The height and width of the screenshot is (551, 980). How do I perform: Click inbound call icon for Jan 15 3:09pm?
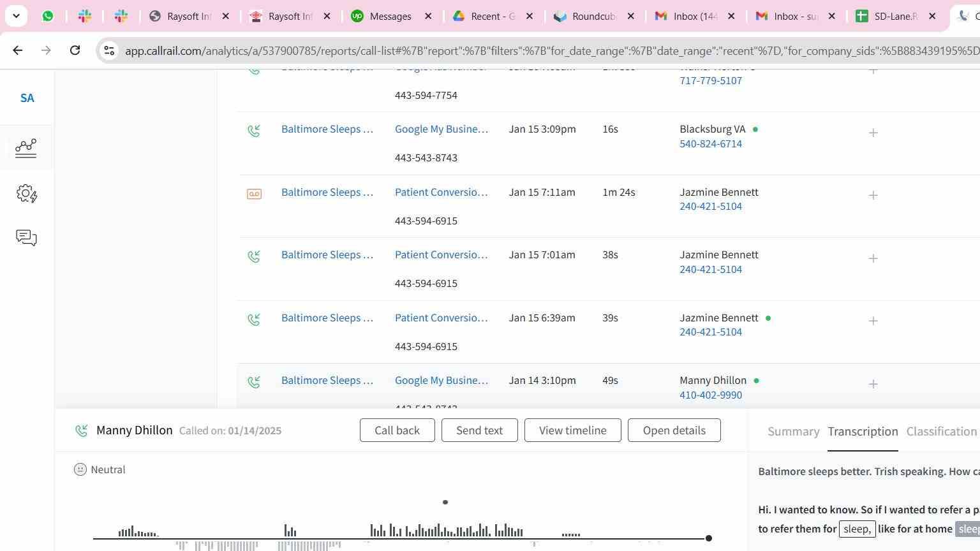click(x=254, y=131)
